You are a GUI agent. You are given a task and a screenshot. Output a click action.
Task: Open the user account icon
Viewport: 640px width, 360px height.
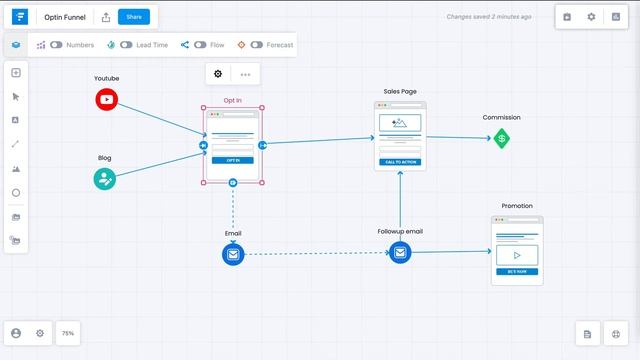point(16,333)
